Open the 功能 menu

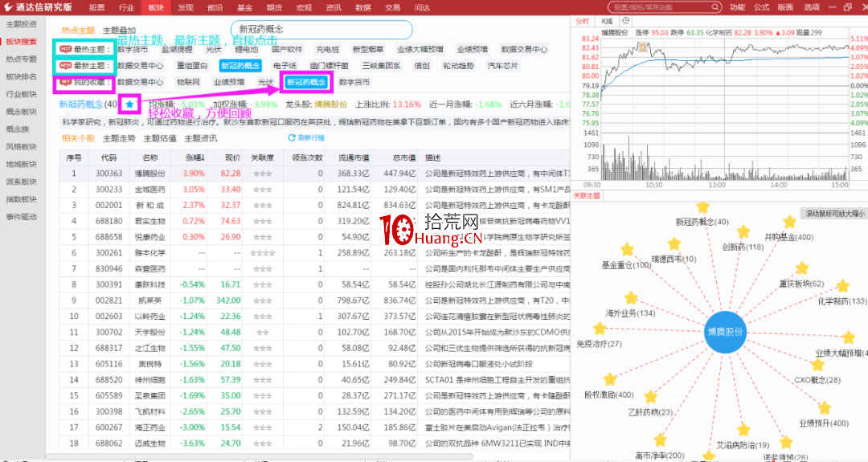click(x=737, y=7)
